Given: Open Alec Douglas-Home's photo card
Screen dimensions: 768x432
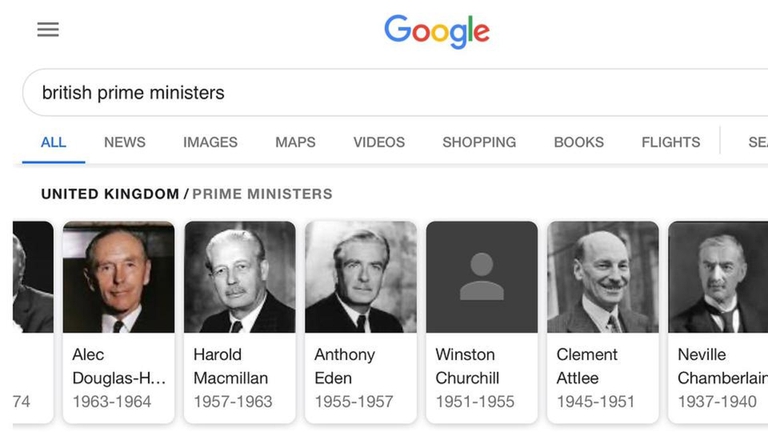Looking at the screenshot, I should 118,320.
